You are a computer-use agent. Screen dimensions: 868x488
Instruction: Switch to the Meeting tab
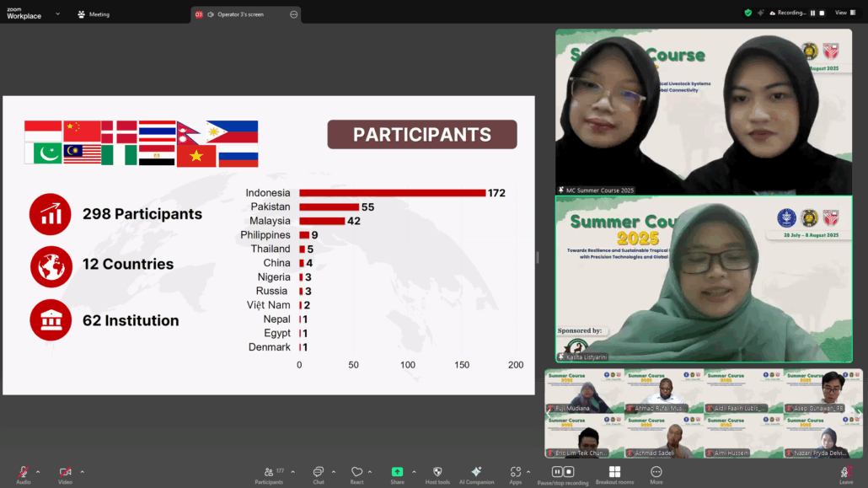[x=94, y=14]
